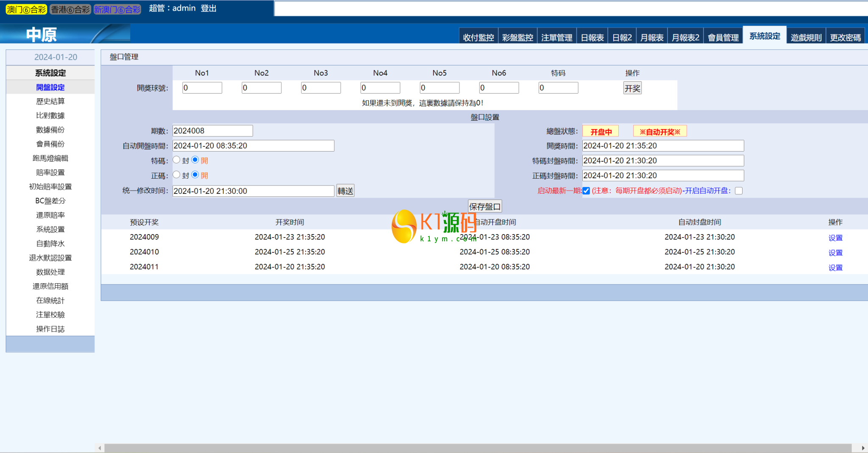Switch to 新澳门⑥合彩 lottery
This screenshot has width=868, height=453.
click(117, 9)
